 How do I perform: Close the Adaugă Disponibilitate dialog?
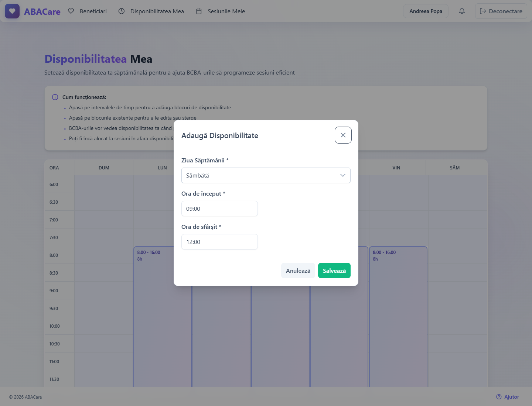[x=343, y=135]
